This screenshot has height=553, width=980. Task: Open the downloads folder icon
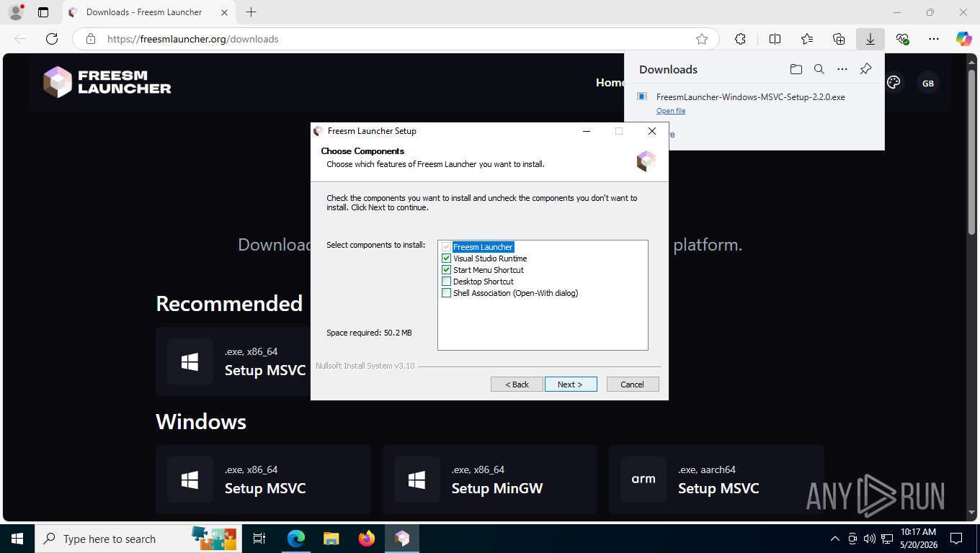796,69
